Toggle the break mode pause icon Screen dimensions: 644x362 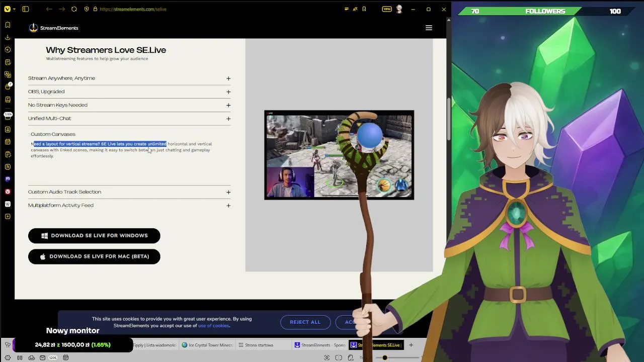[20, 358]
